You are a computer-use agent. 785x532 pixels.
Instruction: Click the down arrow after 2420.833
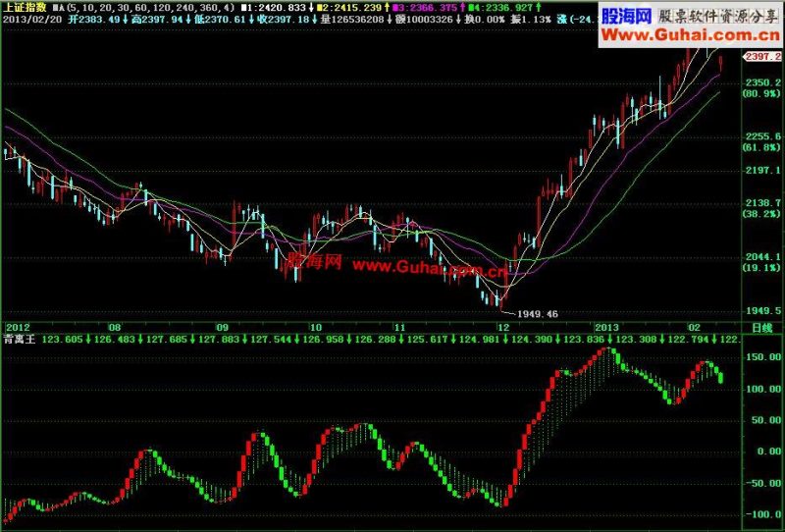pos(311,8)
